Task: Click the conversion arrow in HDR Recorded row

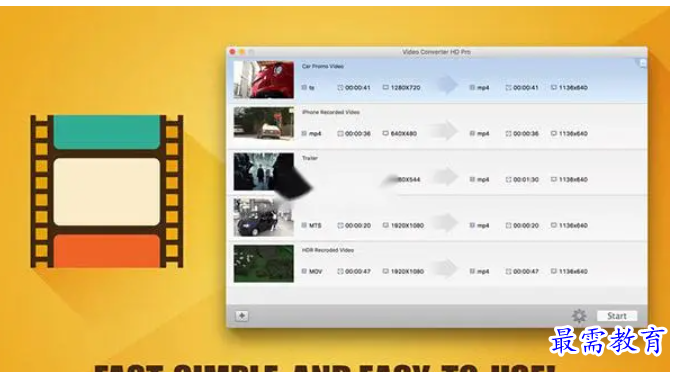Action: point(445,268)
